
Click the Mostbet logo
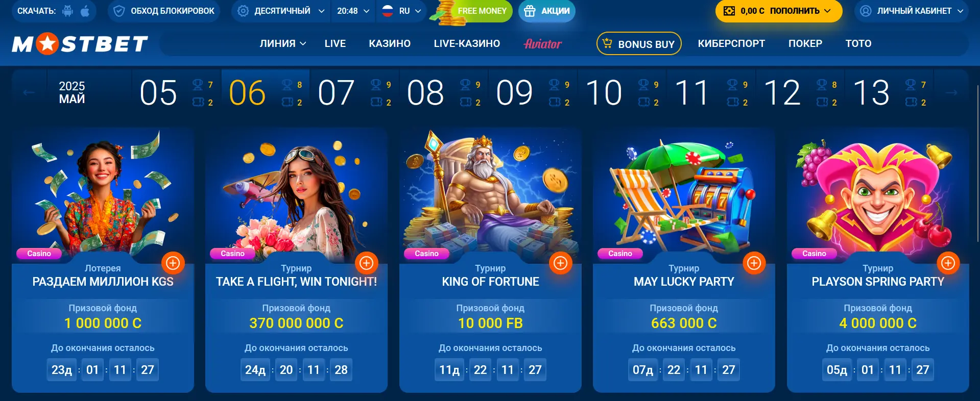pos(80,44)
